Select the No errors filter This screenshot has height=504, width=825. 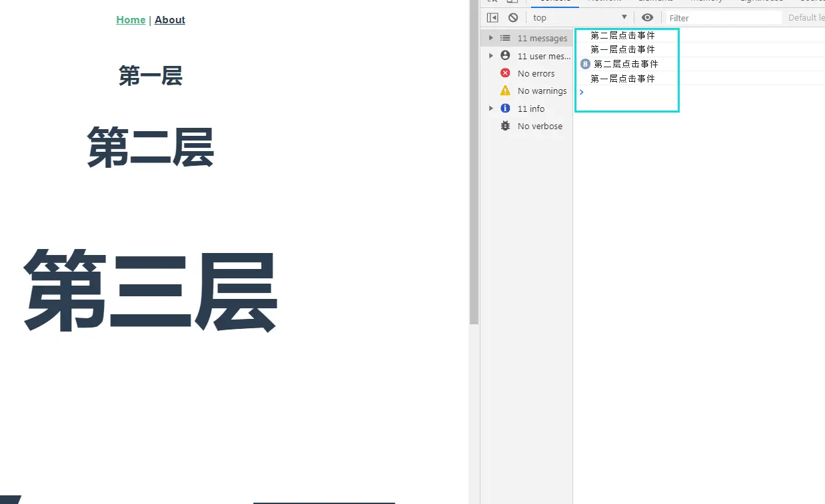(526, 73)
